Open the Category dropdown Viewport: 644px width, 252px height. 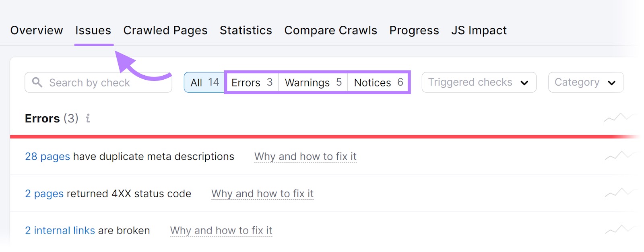tap(585, 83)
